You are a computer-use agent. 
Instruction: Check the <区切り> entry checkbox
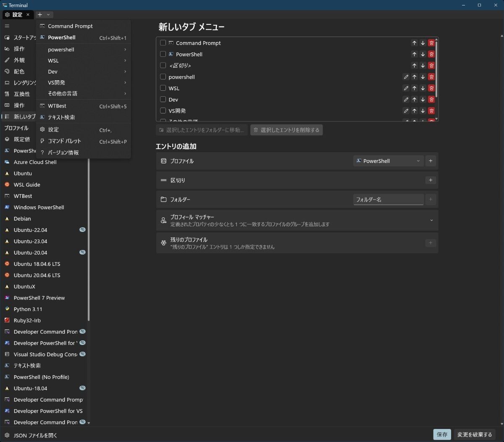click(163, 66)
